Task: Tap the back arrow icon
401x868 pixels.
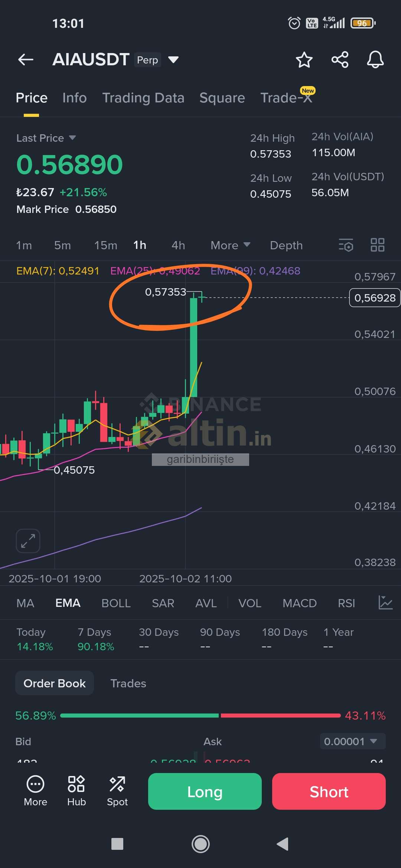Action: click(x=26, y=59)
